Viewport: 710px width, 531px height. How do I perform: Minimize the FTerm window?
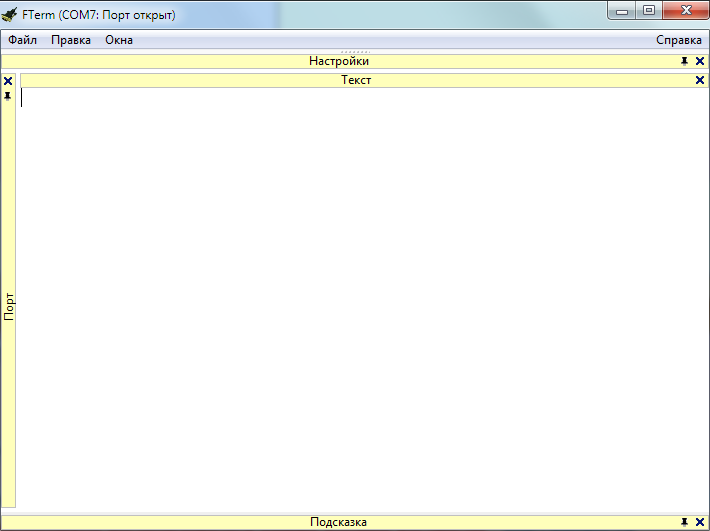point(622,11)
